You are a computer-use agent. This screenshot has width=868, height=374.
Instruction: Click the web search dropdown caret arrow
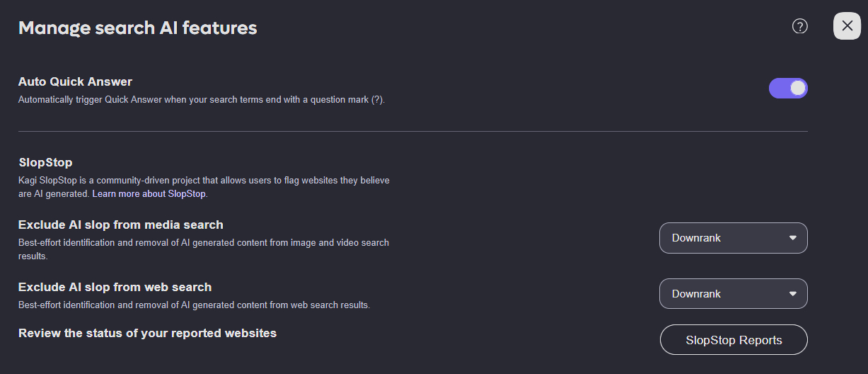click(x=793, y=294)
